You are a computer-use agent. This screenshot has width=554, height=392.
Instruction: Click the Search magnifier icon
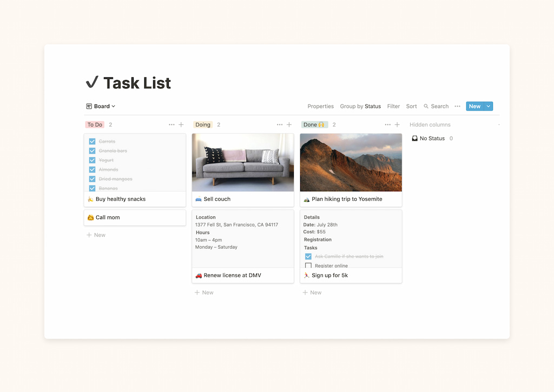[x=426, y=107]
